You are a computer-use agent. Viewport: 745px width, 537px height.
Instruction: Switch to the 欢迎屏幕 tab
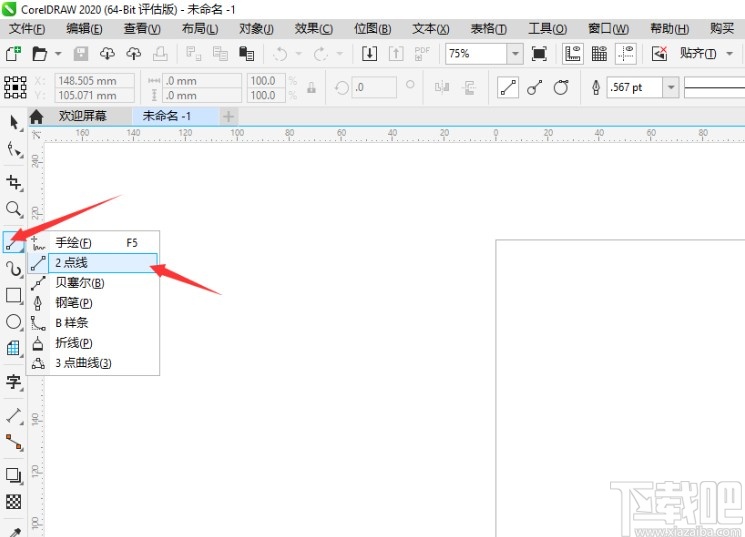pos(83,116)
